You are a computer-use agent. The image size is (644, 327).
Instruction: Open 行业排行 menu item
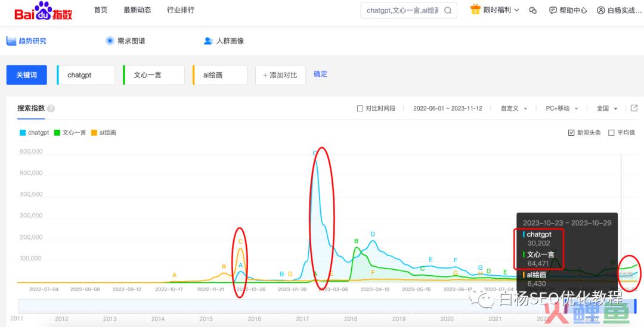(181, 10)
